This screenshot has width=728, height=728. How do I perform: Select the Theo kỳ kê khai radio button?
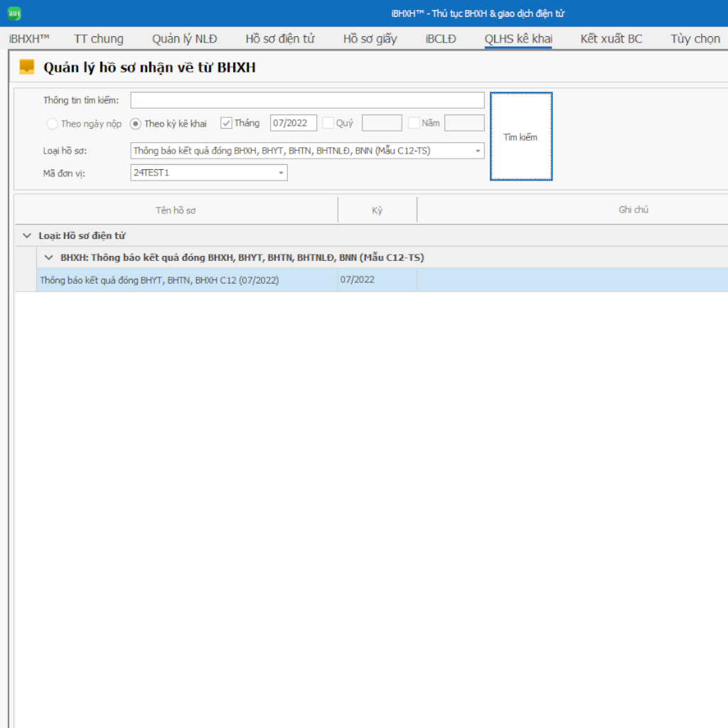point(136,124)
